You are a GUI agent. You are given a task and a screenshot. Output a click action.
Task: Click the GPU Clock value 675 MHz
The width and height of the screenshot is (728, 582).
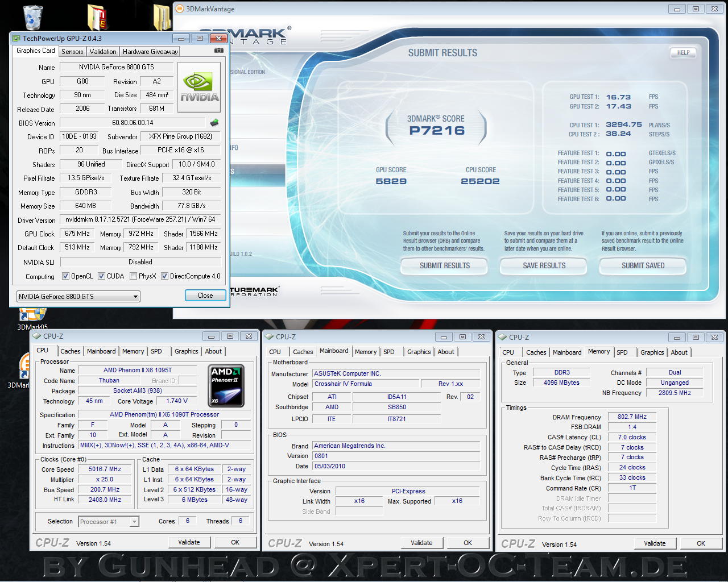[x=77, y=234]
